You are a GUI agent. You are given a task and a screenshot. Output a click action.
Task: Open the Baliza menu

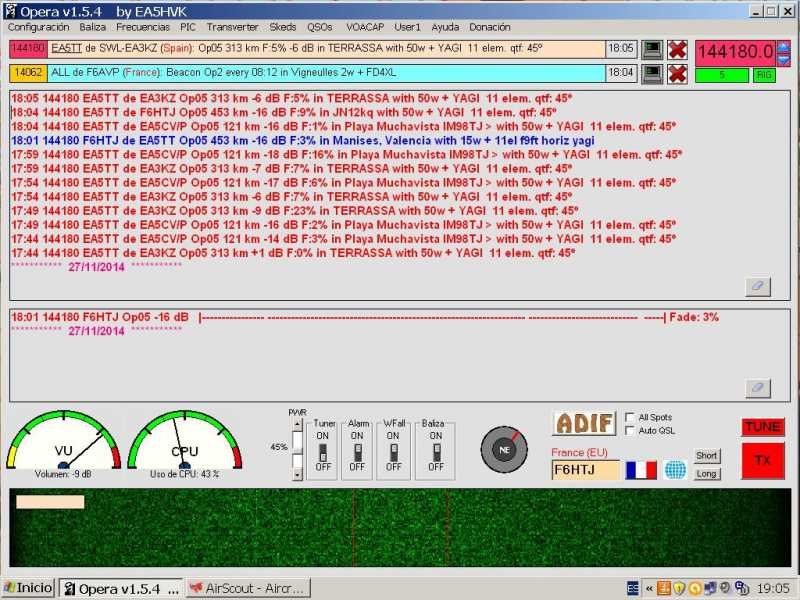click(x=92, y=27)
